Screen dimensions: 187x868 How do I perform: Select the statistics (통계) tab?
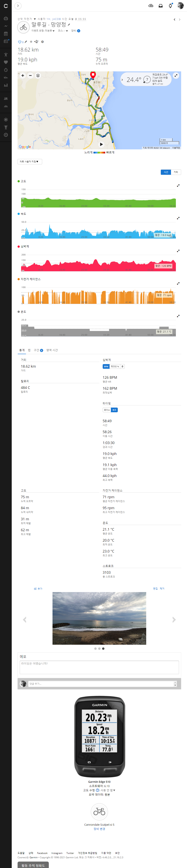click(x=22, y=350)
